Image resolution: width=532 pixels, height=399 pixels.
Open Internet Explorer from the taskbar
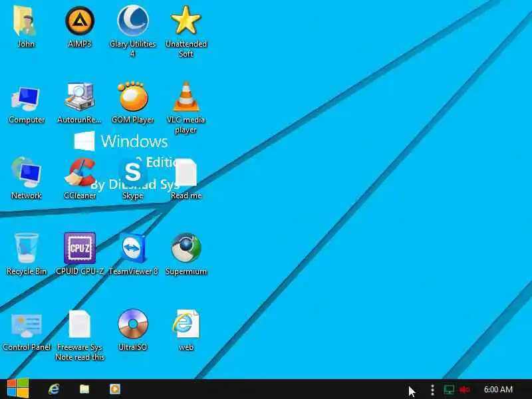point(54,389)
